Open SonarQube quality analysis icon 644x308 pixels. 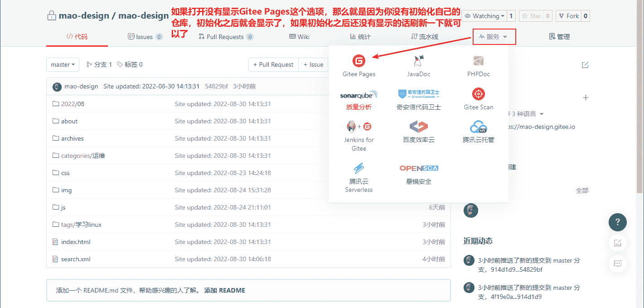(x=358, y=95)
